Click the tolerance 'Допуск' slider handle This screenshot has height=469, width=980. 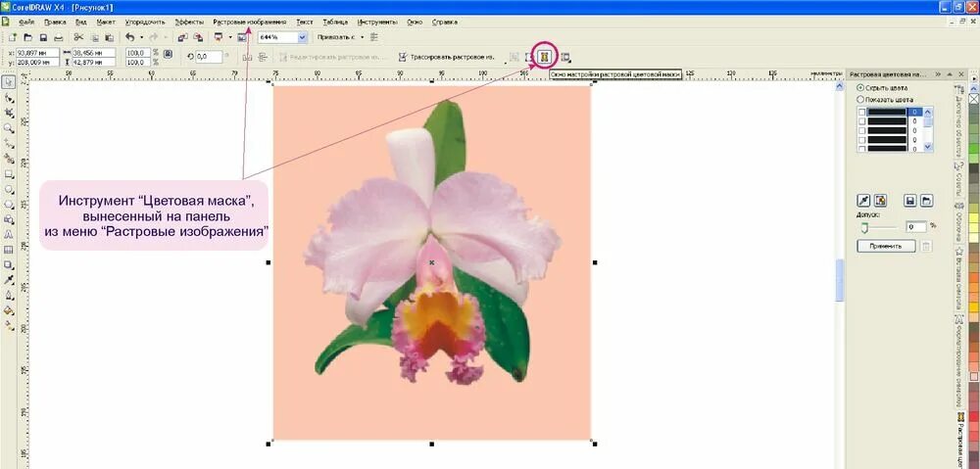pyautogui.click(x=864, y=228)
